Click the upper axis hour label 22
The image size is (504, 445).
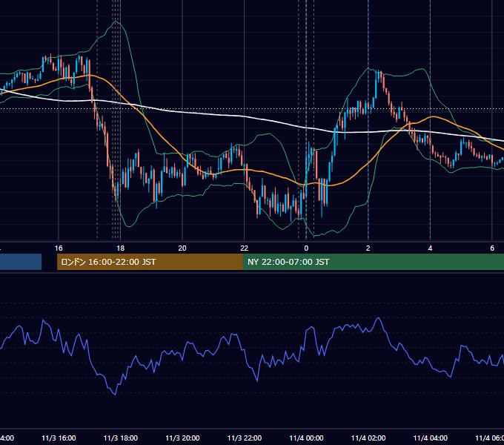click(x=245, y=248)
